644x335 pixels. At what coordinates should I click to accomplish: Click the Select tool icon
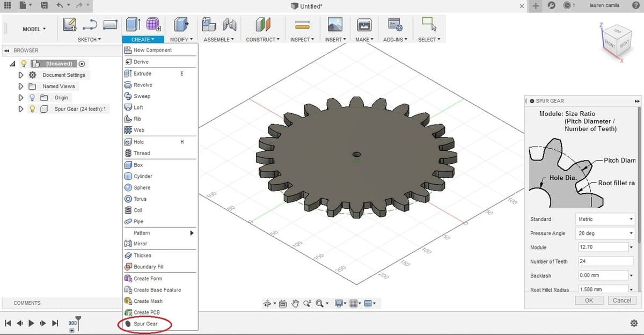coord(429,24)
